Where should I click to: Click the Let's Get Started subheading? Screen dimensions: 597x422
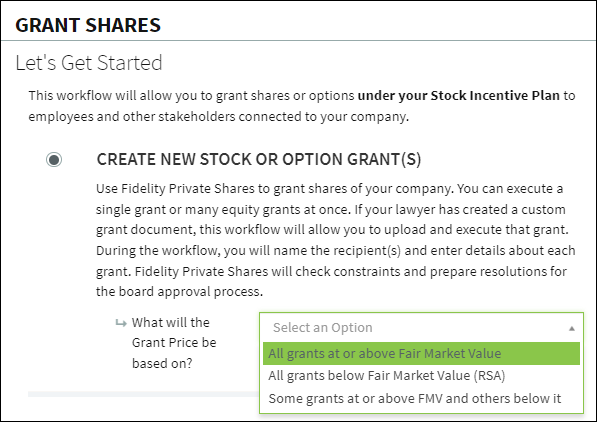[89, 63]
